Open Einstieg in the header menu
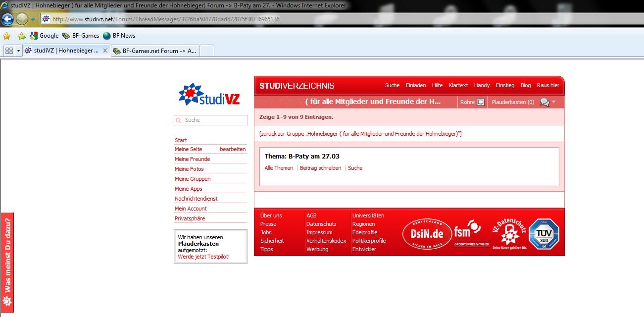The width and height of the screenshot is (644, 317). tap(505, 85)
